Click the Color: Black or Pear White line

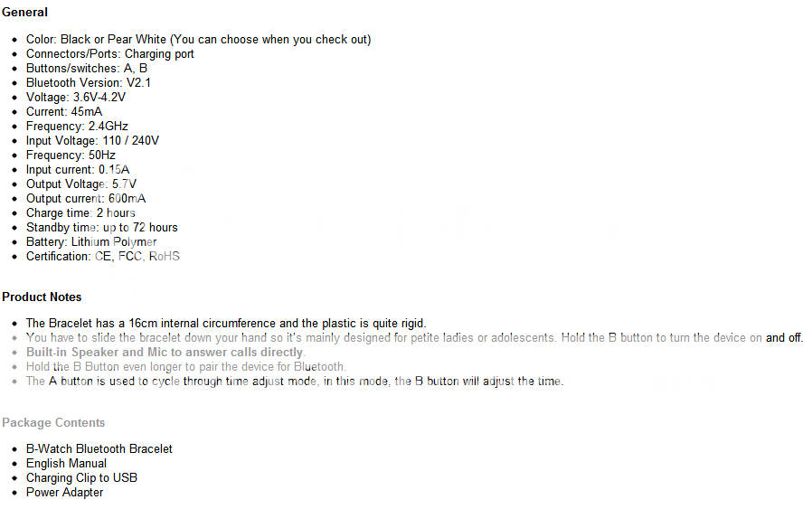tap(198, 39)
